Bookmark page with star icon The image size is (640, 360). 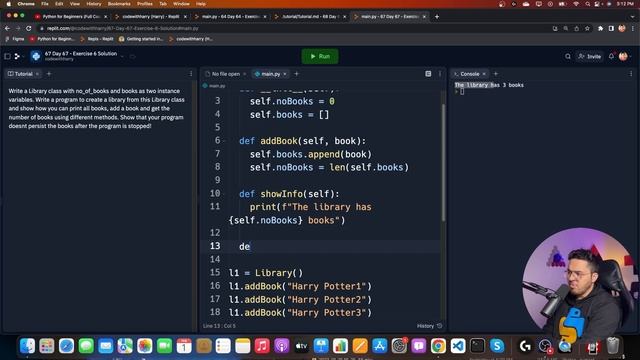[587, 28]
